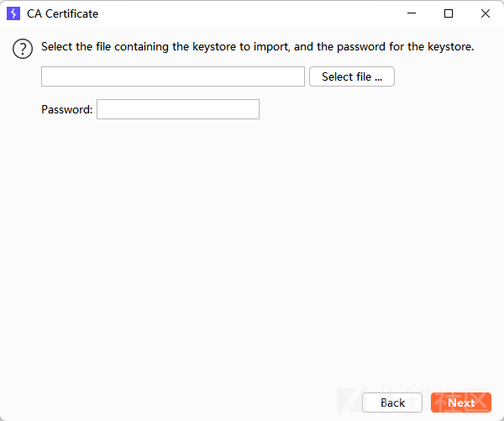The width and height of the screenshot is (504, 421).
Task: Click the lightning bolt app icon in title bar
Action: 13,13
